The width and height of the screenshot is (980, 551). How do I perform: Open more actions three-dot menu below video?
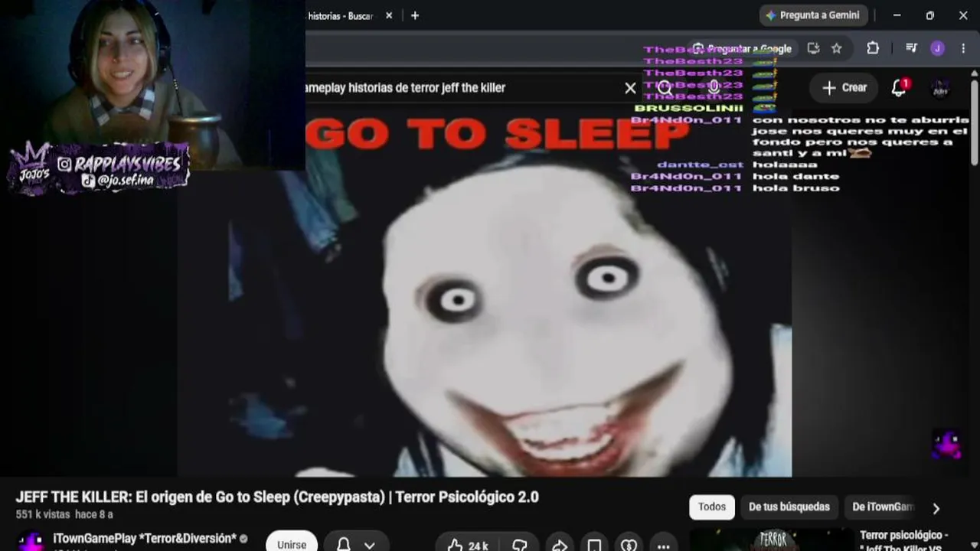(x=664, y=546)
